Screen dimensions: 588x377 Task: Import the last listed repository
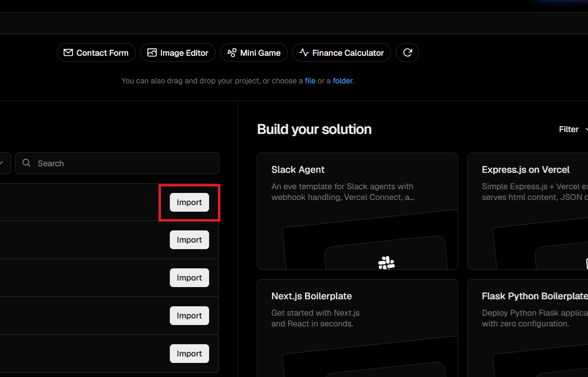(x=189, y=354)
